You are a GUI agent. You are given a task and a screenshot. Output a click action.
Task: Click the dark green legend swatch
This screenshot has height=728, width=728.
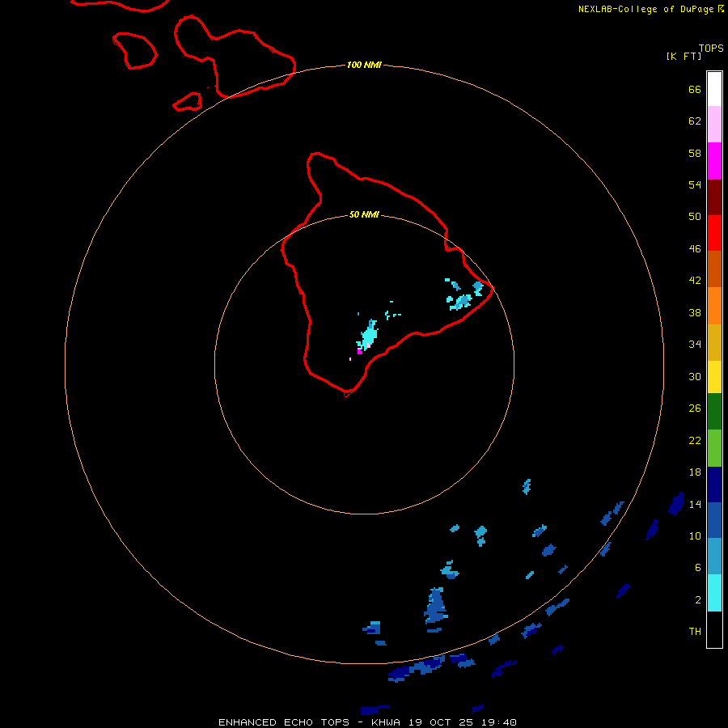tap(714, 412)
